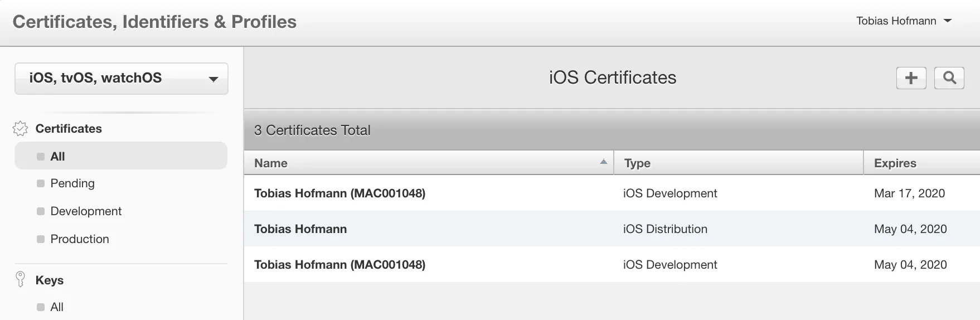Click the Name column sort arrow
Viewport: 980px width, 320px height.
(x=603, y=162)
